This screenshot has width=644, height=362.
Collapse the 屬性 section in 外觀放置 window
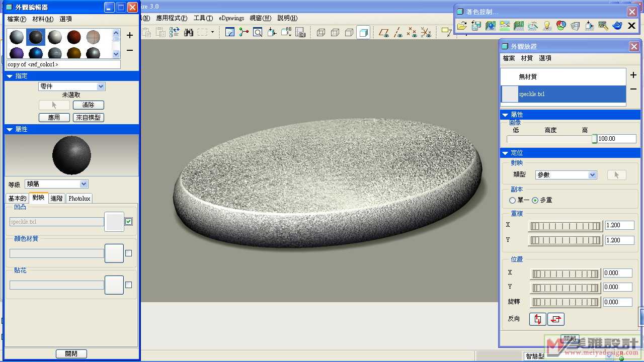[505, 115]
